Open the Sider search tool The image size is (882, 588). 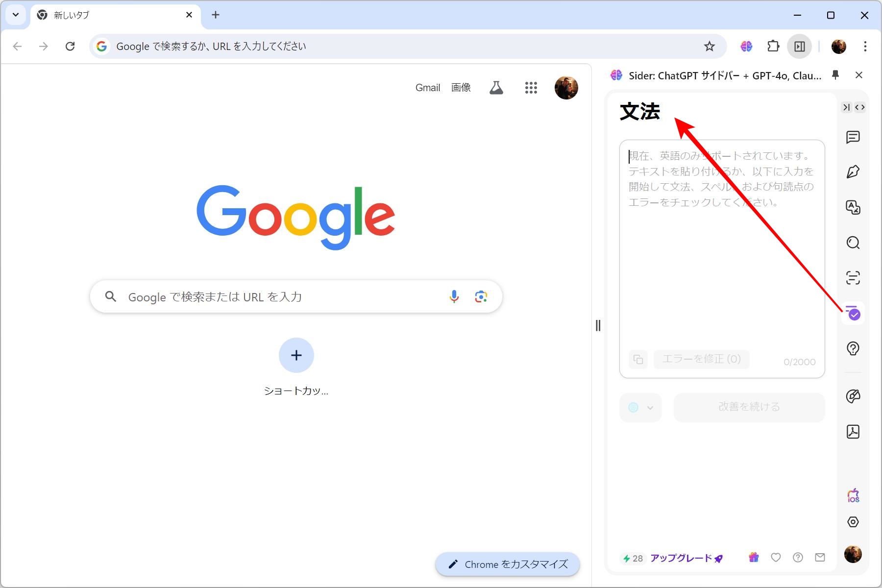pos(853,243)
